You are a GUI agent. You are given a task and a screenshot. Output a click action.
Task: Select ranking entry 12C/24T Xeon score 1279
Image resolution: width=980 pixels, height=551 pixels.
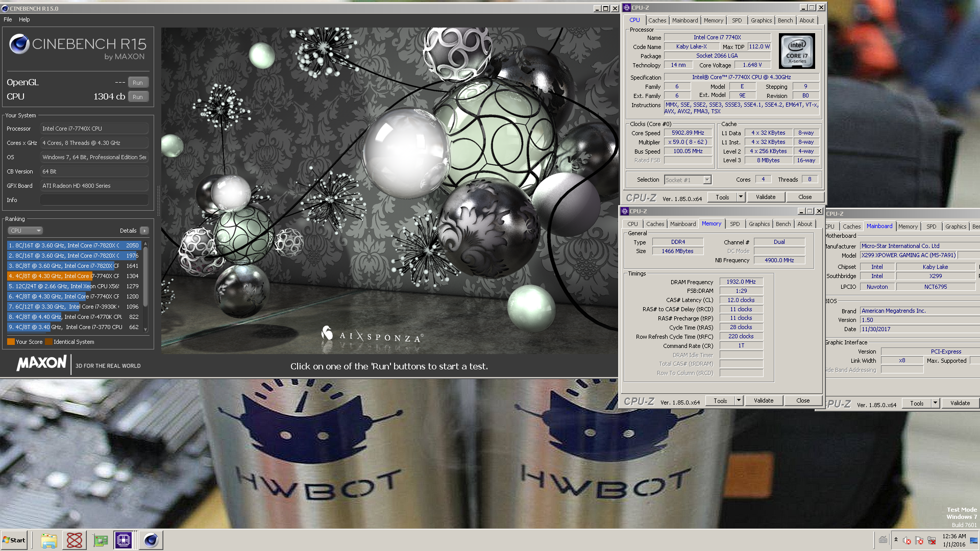pos(74,286)
